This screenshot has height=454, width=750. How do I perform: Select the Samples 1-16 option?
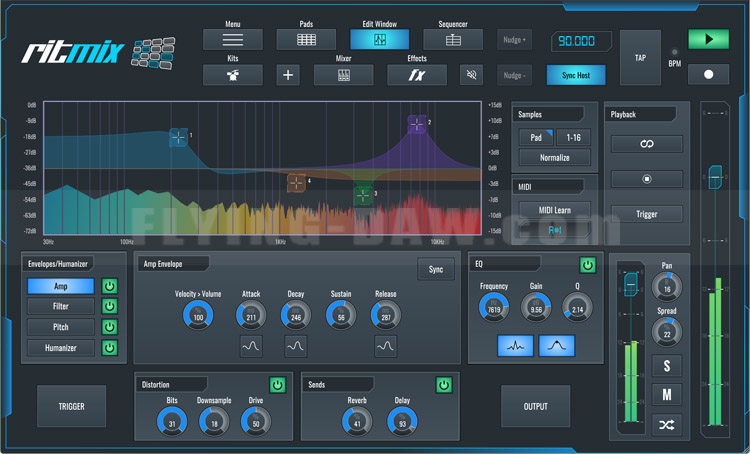pos(574,137)
